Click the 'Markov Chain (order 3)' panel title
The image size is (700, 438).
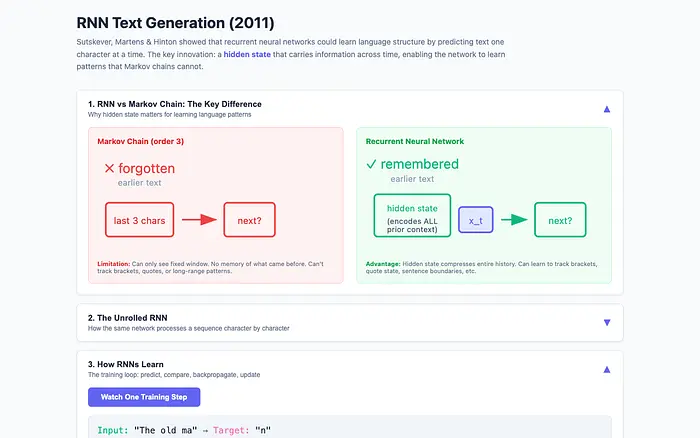tap(140, 141)
